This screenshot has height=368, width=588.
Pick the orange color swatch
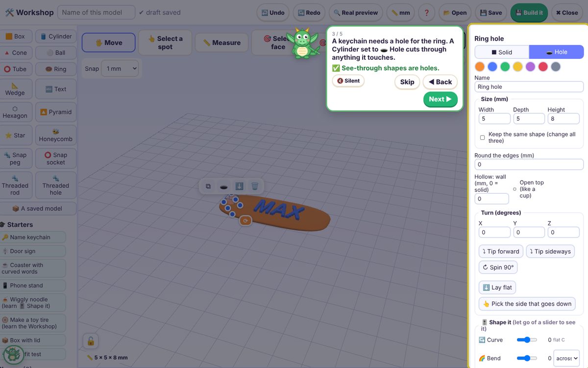click(x=480, y=67)
